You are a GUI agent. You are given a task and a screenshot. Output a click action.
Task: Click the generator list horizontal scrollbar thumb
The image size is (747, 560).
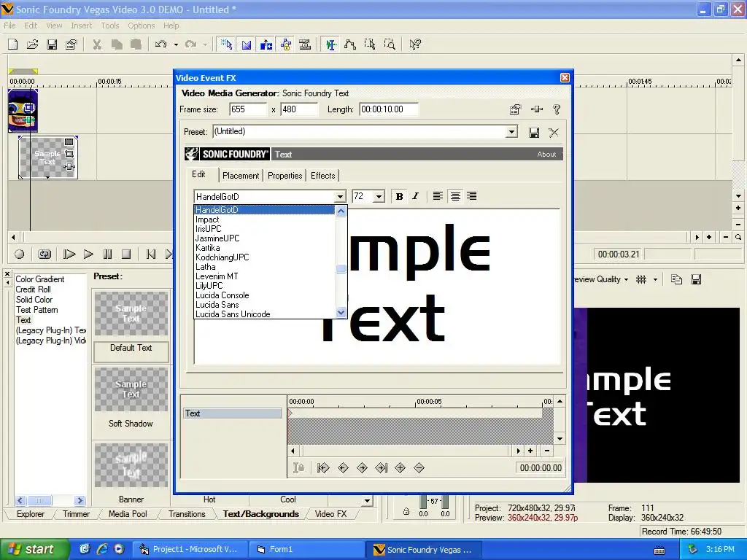40,500
